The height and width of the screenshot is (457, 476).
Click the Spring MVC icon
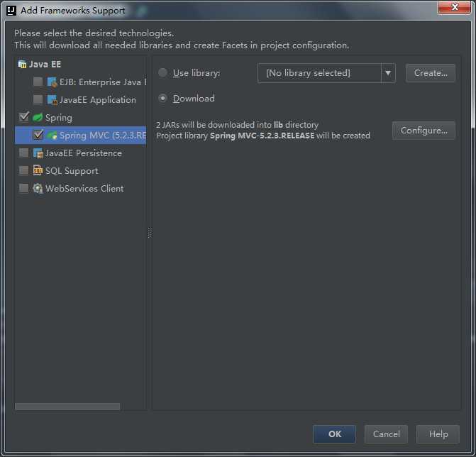[52, 136]
